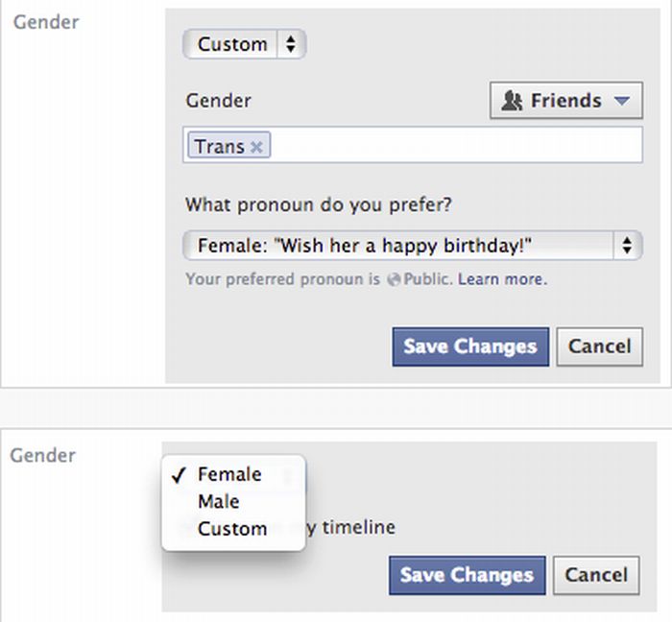The height and width of the screenshot is (622, 672).
Task: Cancel editing in the custom gender panel
Action: [x=599, y=347]
